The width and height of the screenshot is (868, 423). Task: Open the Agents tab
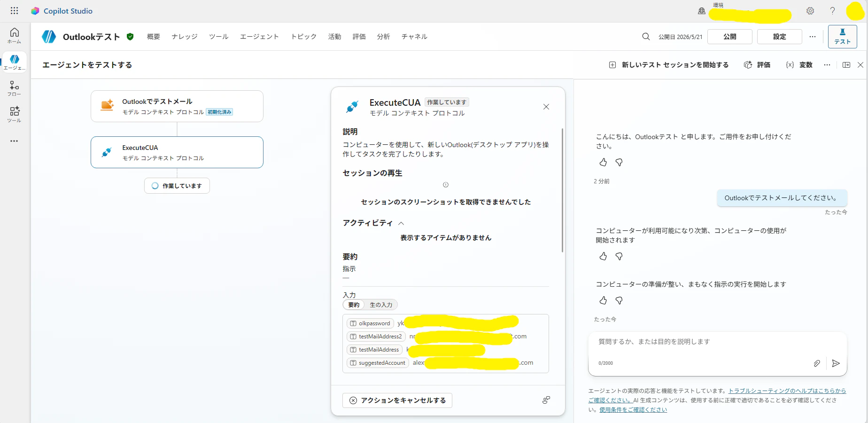pos(259,37)
